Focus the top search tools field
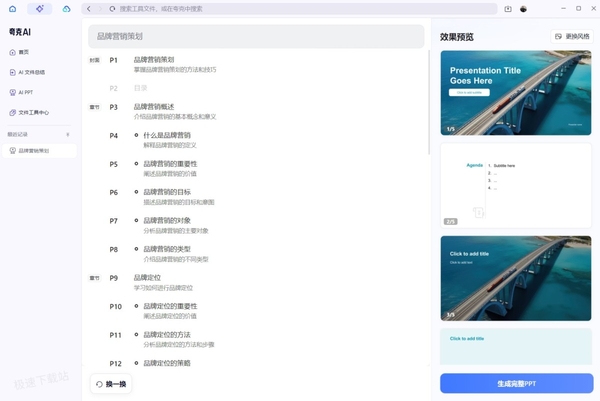 tap(289, 9)
